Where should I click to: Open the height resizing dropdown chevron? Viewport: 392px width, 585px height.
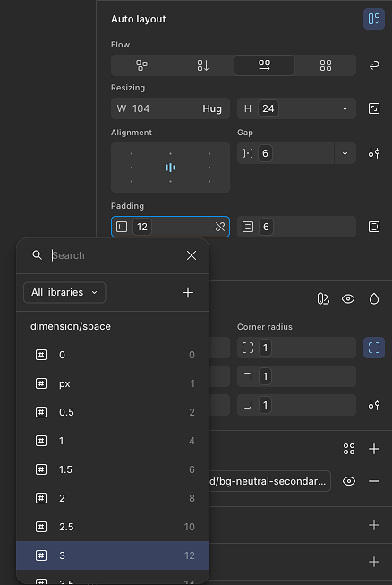(x=345, y=109)
